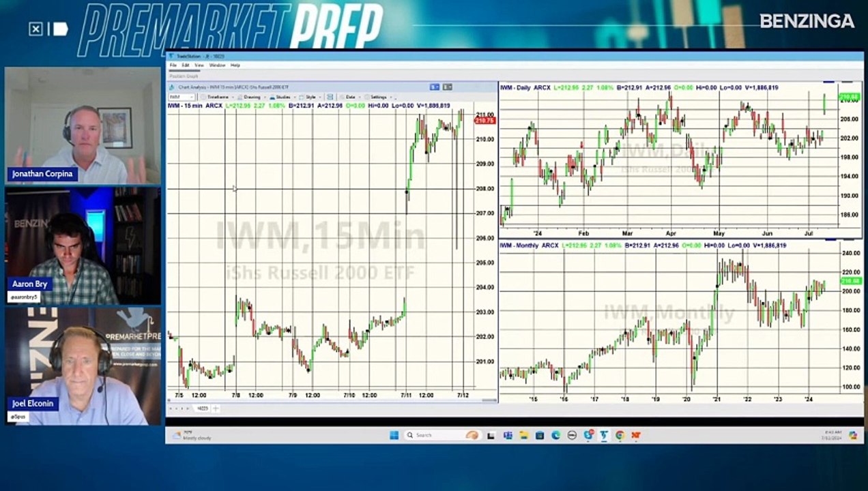Viewport: 868px width, 491px height.
Task: Click the BENZINGA logo
Action: (807, 21)
